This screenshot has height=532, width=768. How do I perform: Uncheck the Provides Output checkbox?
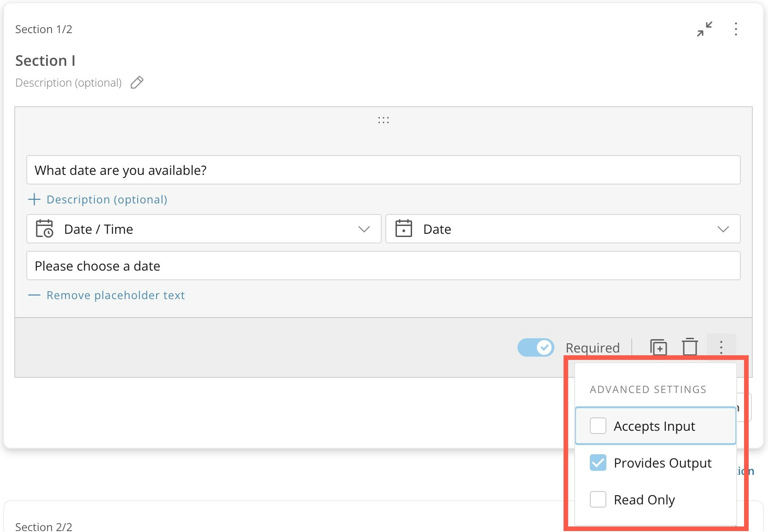point(598,463)
